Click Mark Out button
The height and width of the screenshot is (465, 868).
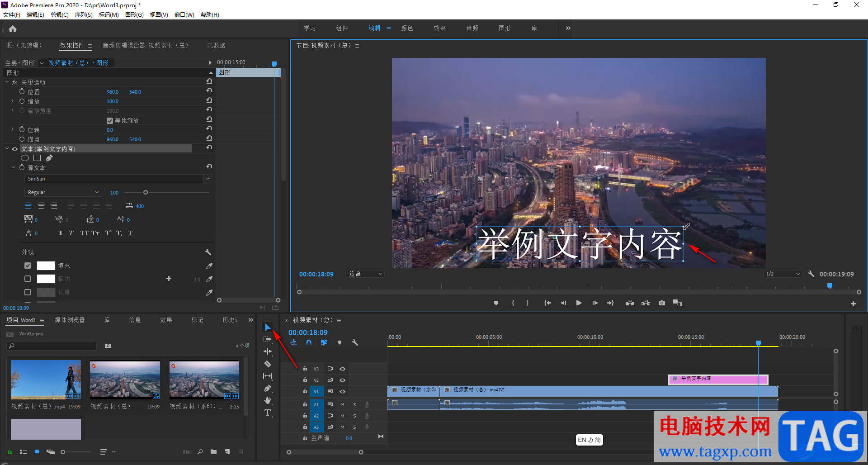tap(527, 303)
